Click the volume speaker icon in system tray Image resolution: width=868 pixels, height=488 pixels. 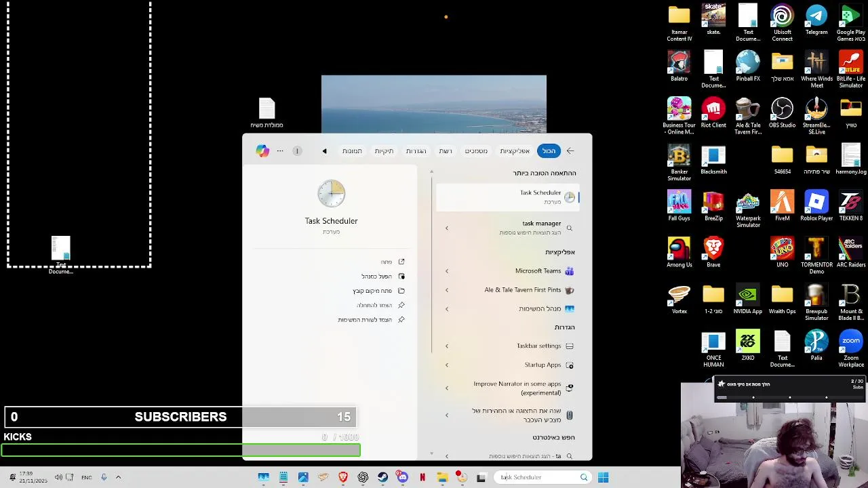(x=59, y=477)
